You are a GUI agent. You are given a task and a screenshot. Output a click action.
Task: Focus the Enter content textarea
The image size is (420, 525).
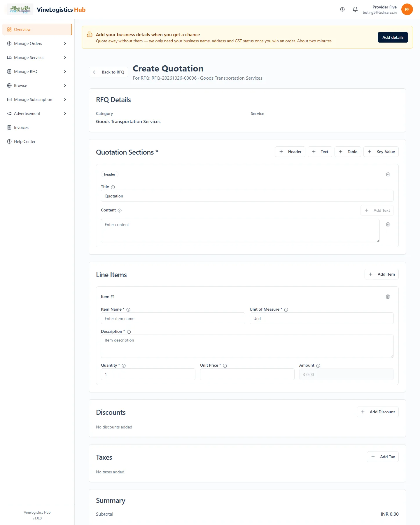coord(240,231)
